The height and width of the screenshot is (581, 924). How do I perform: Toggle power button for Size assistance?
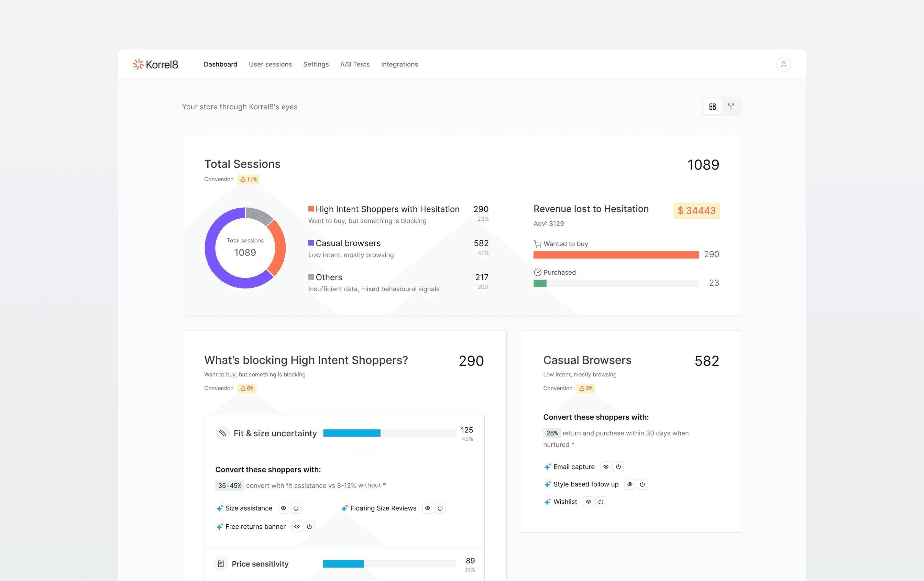[296, 508]
